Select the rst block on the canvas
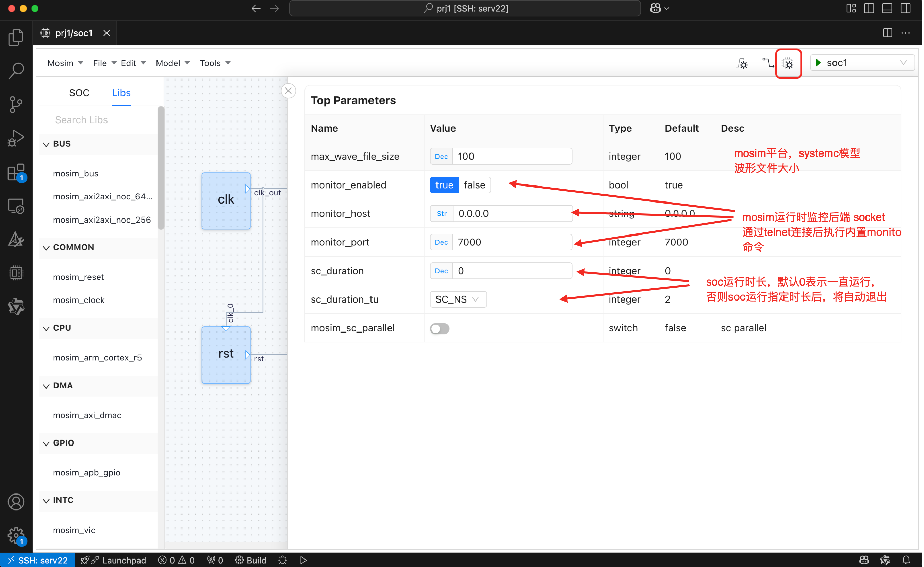This screenshot has height=567, width=924. click(226, 355)
